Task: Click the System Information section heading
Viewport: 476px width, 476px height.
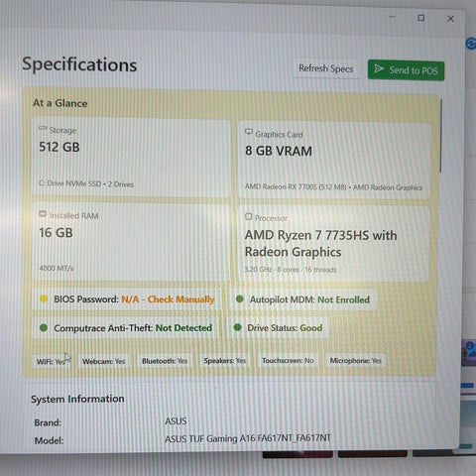Action: pos(77,399)
